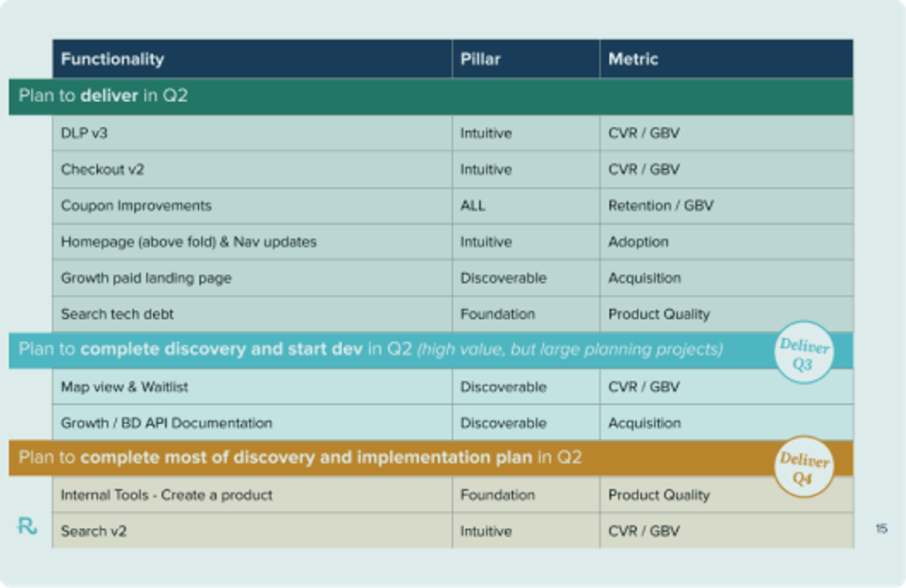Click 'Homepage (above fold) & Nav updates'

coord(188,241)
